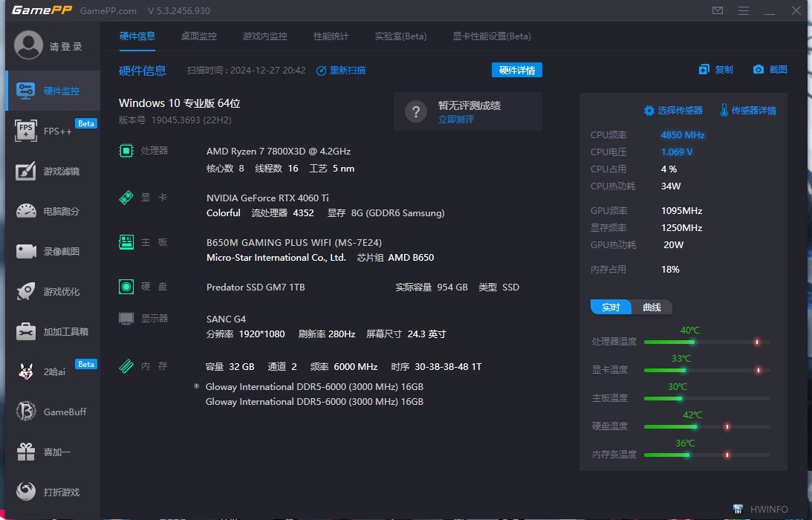Viewport: 812px width, 520px height.
Task: Click the 选择传感器 gear icon
Action: point(649,111)
